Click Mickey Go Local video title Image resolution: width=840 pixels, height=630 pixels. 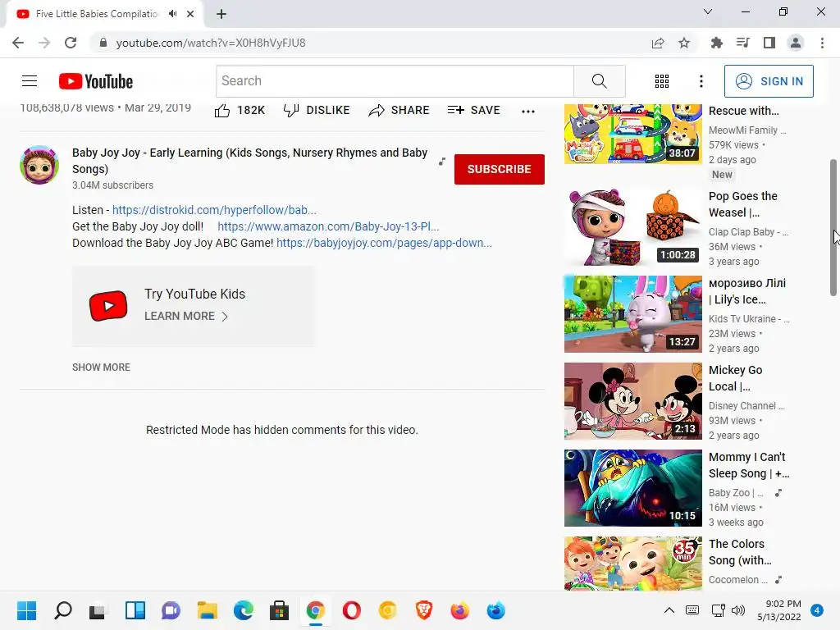[x=736, y=378]
